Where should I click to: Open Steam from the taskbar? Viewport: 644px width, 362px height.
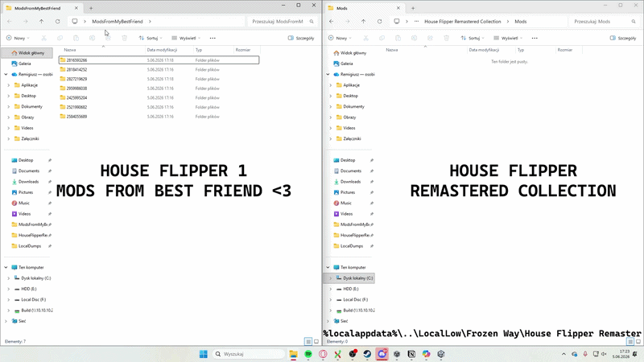[367, 354]
